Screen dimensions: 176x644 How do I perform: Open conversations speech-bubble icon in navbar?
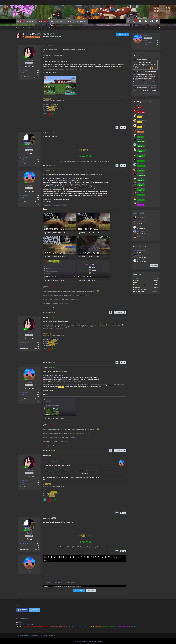(x=140, y=21)
